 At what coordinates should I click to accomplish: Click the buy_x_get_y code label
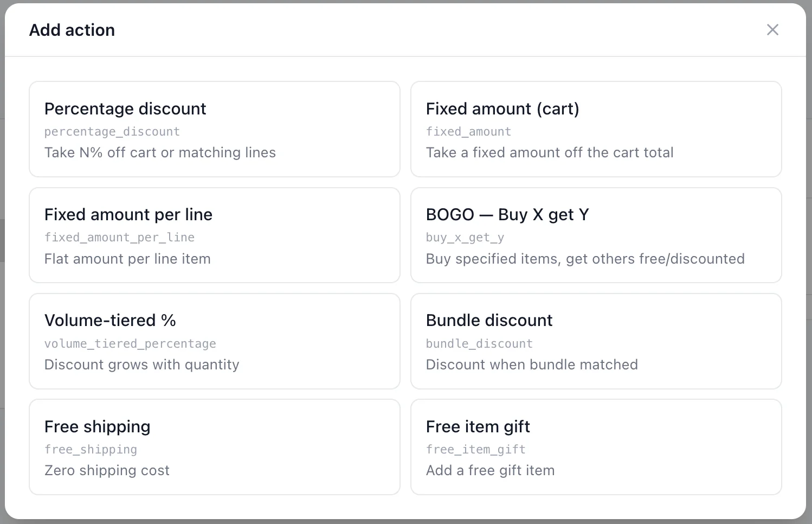point(465,238)
